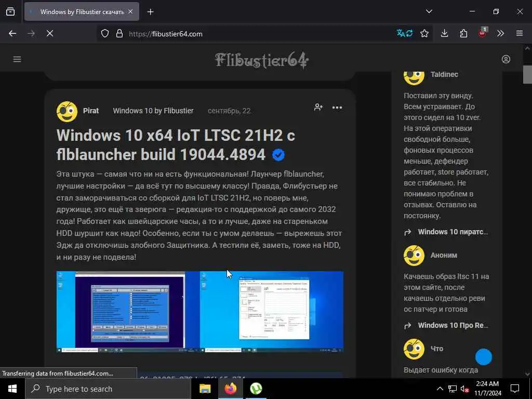Open muted volume tray icon
Screen dimensions: 532x399
[x=465, y=389]
